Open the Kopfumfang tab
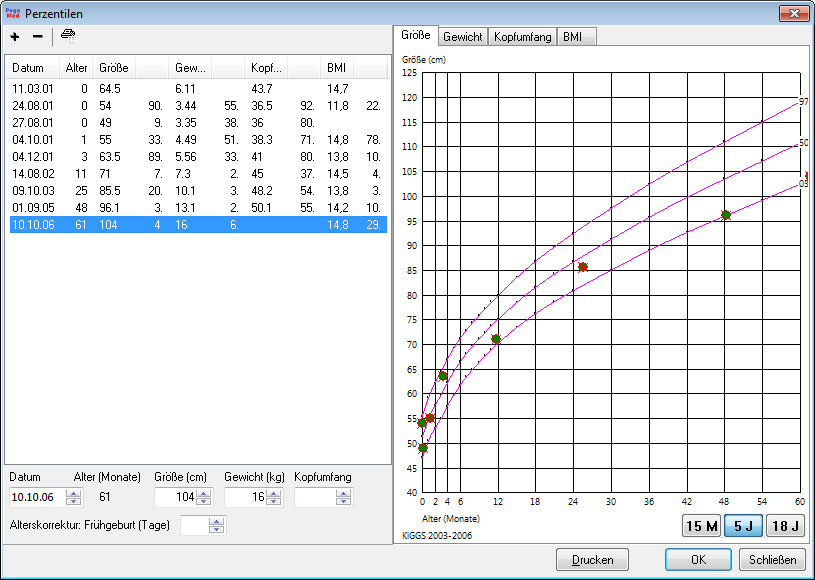The width and height of the screenshot is (815, 580). 521,36
